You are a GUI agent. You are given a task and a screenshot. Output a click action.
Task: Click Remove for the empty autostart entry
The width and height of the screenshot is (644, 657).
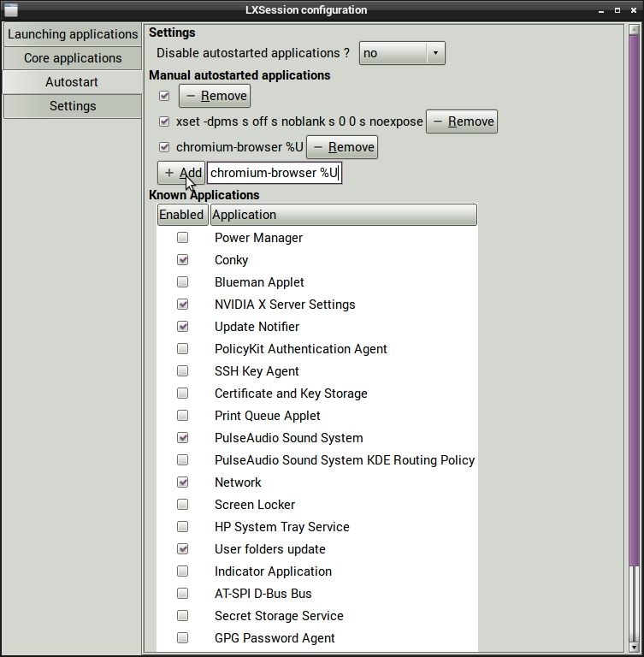[215, 96]
